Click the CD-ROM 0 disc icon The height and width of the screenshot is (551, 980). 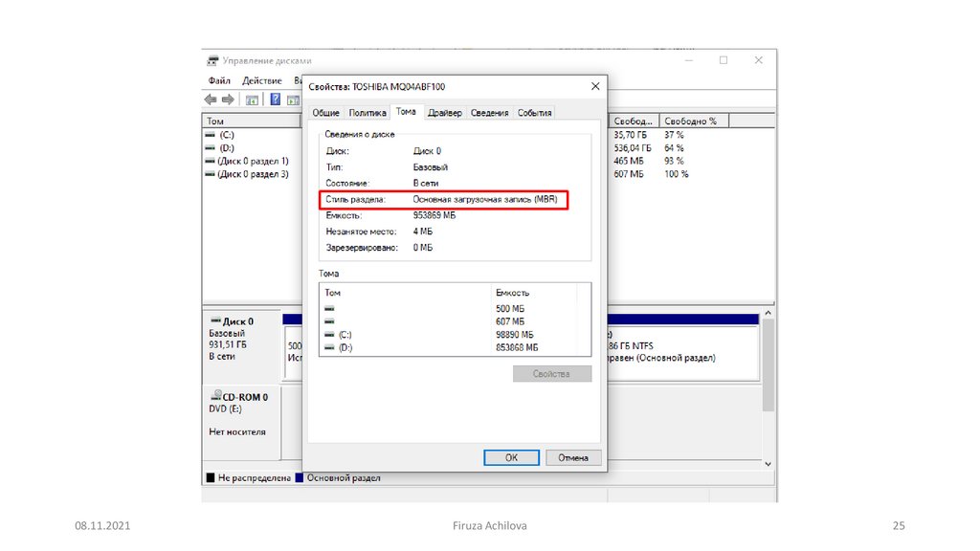(x=215, y=396)
